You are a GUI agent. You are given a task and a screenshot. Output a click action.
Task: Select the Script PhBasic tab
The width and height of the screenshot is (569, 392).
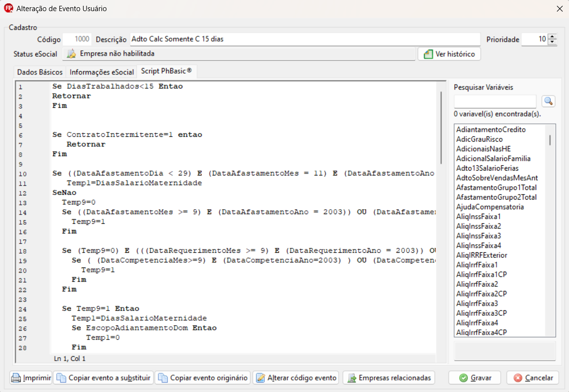[166, 71]
